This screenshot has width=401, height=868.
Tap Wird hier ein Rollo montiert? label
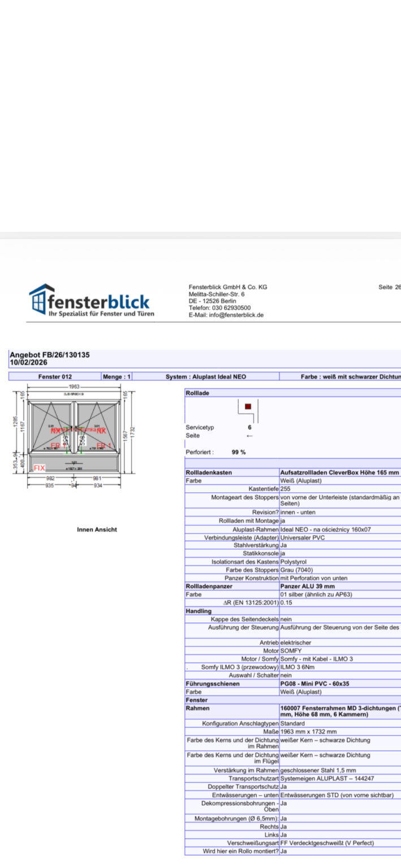point(241,851)
